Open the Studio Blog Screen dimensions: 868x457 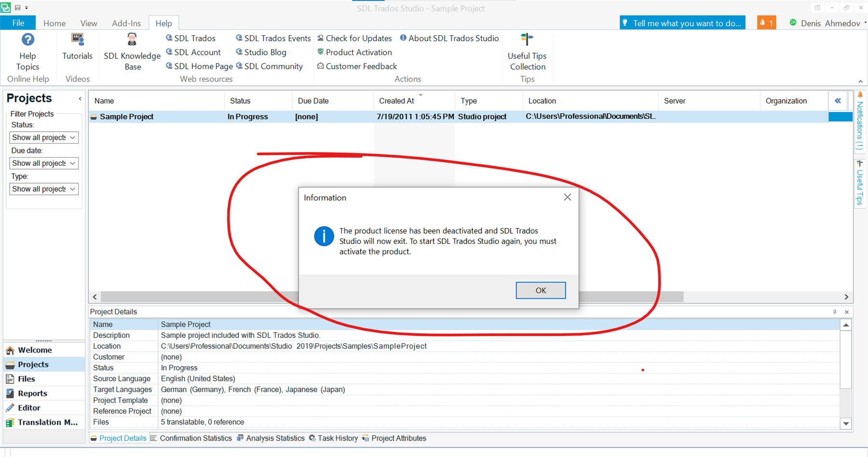[x=261, y=52]
